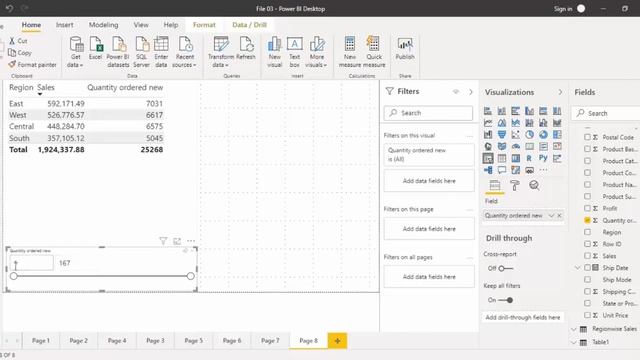The width and height of the screenshot is (640, 360).
Task: Open the View ribbon tab
Action: pyautogui.click(x=141, y=25)
